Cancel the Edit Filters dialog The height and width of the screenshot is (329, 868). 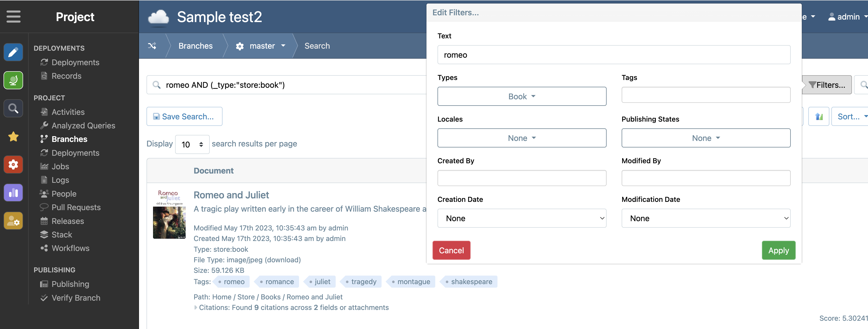(x=451, y=250)
